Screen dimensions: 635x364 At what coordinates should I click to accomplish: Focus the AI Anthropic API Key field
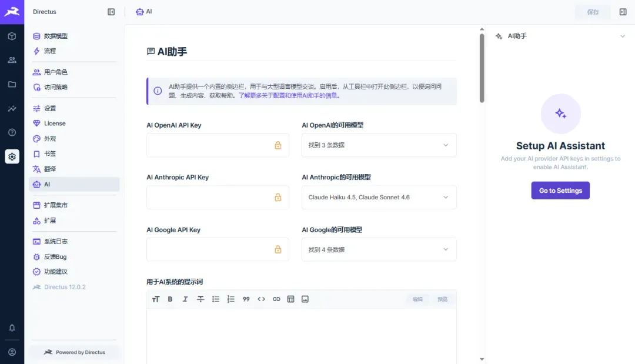click(218, 197)
